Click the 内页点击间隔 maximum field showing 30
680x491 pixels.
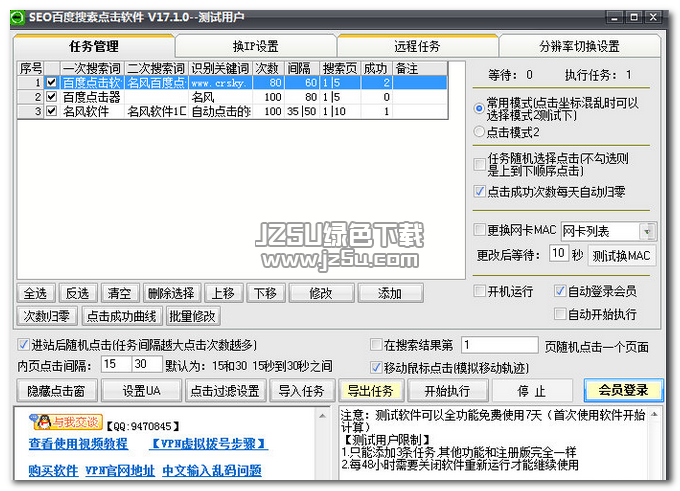click(147, 364)
